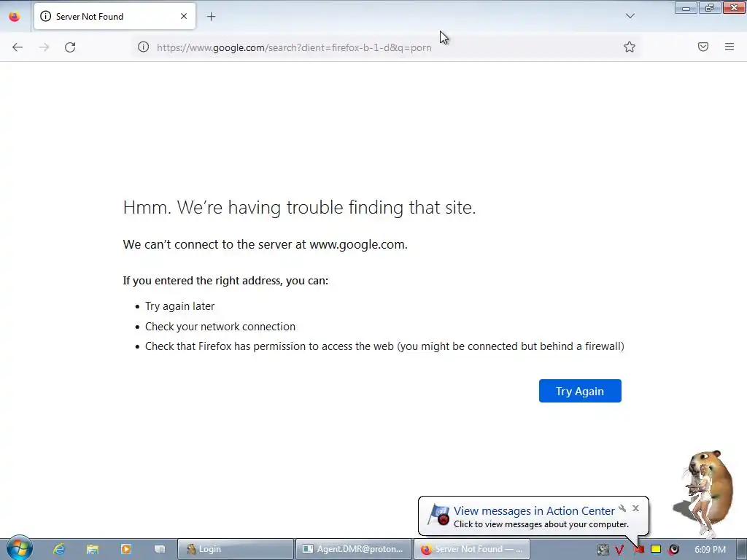This screenshot has width=747, height=560.
Task: Expand the list all tabs chevron
Action: click(630, 16)
